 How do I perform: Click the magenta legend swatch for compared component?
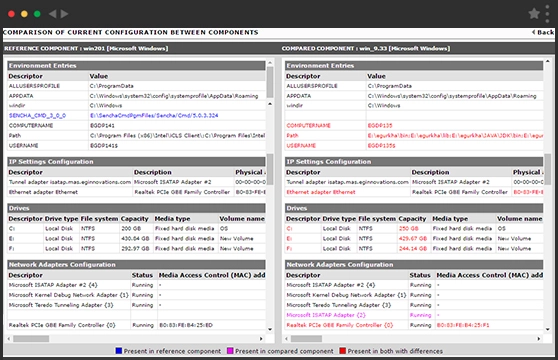click(230, 351)
